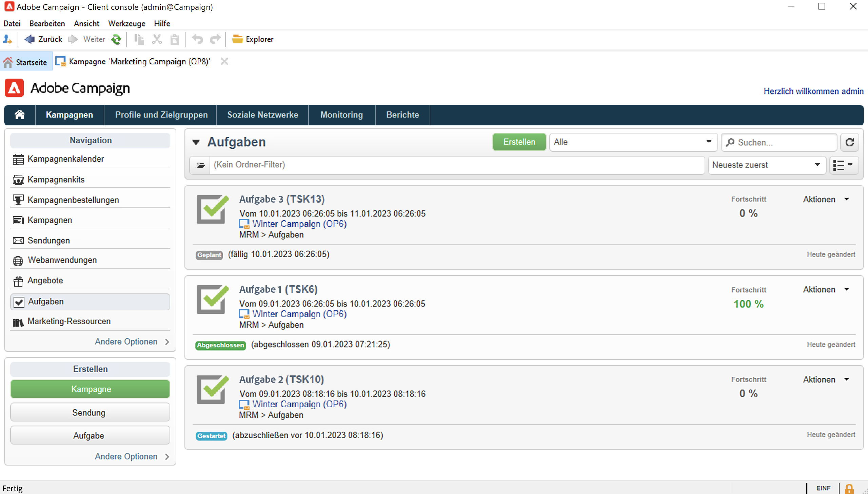Viewport: 868px width, 494px height.
Task: Click the refresh icon in toolbar
Action: point(116,39)
